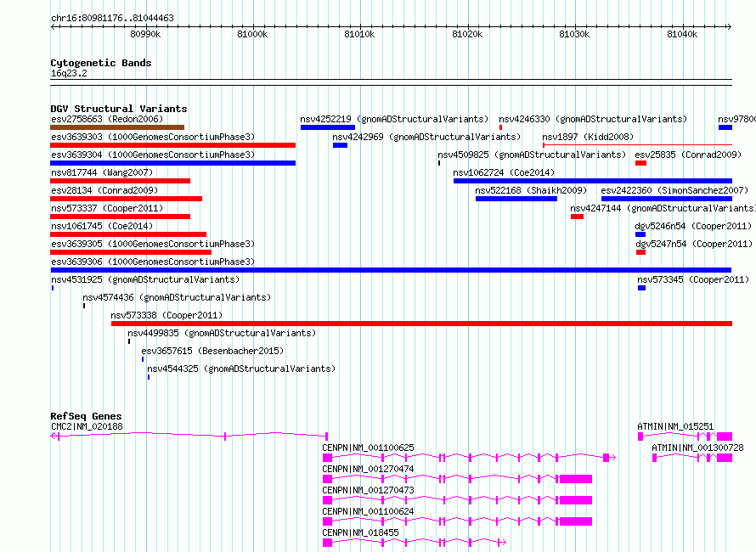Click the esv2758663 (Redon2006) variant label
The image size is (756, 552).
pyautogui.click(x=107, y=119)
